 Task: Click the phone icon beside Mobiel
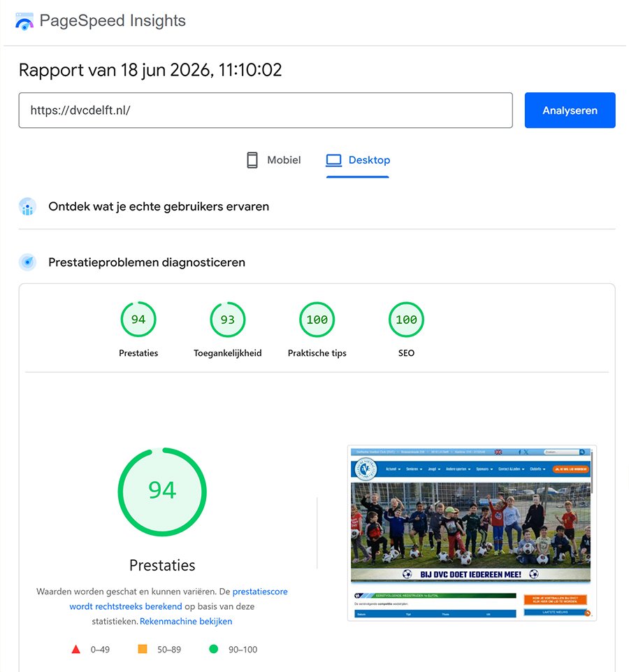pyautogui.click(x=252, y=160)
